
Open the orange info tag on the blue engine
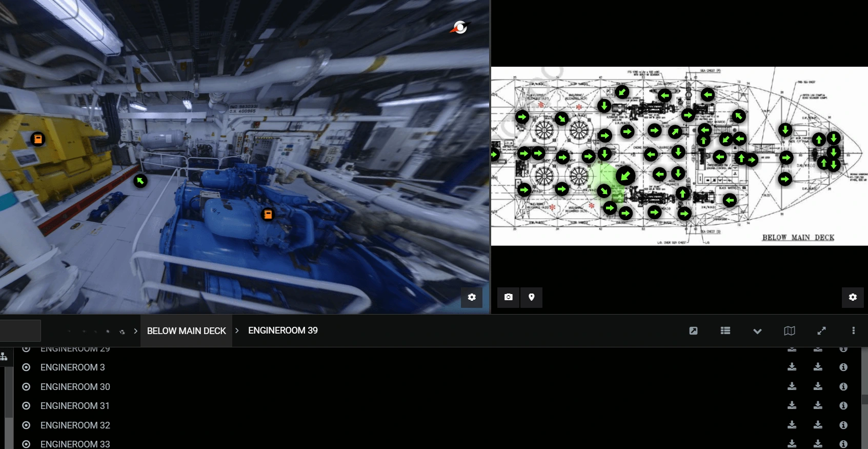[x=268, y=214]
